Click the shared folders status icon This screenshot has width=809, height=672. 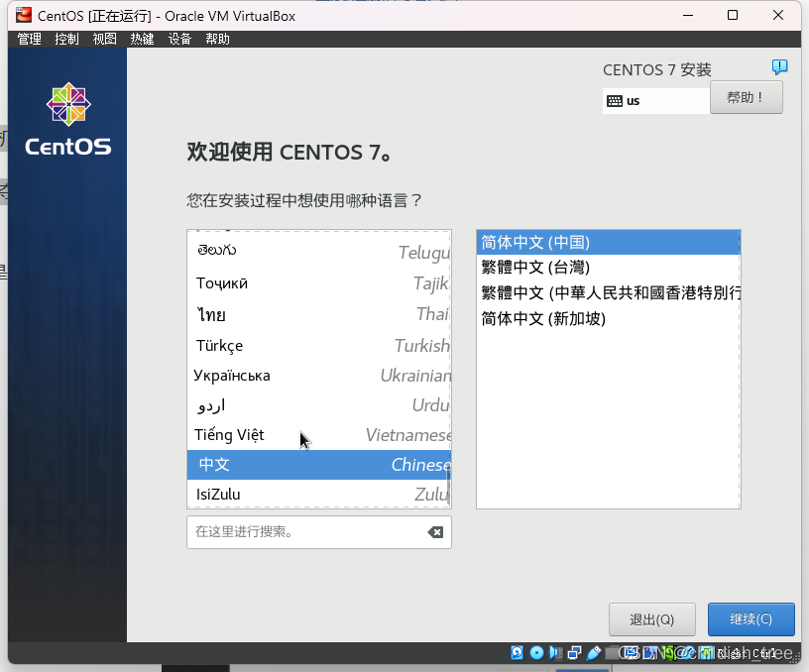[613, 652]
